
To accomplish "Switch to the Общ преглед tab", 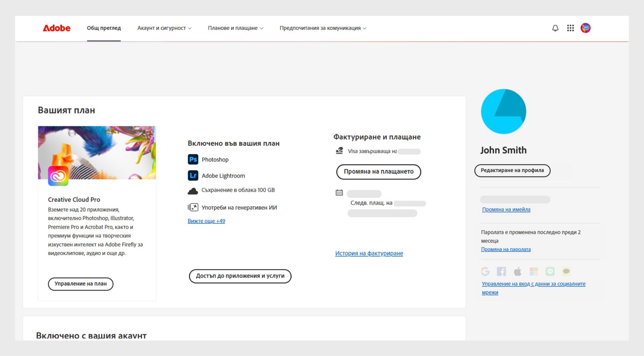I will [104, 28].
